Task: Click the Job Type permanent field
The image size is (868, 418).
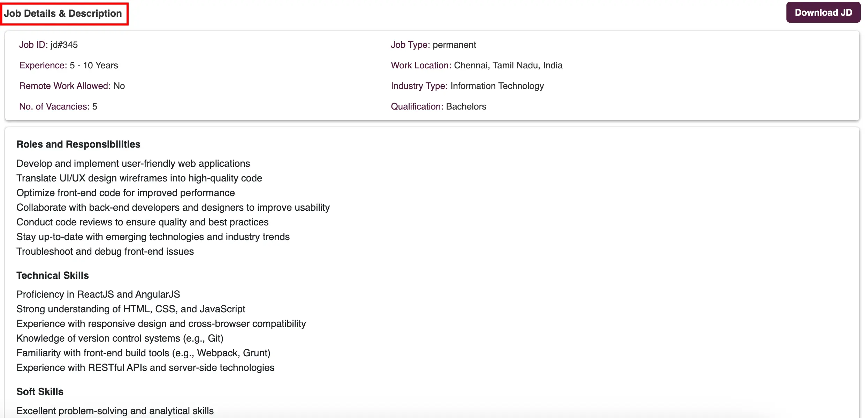Action: [433, 45]
